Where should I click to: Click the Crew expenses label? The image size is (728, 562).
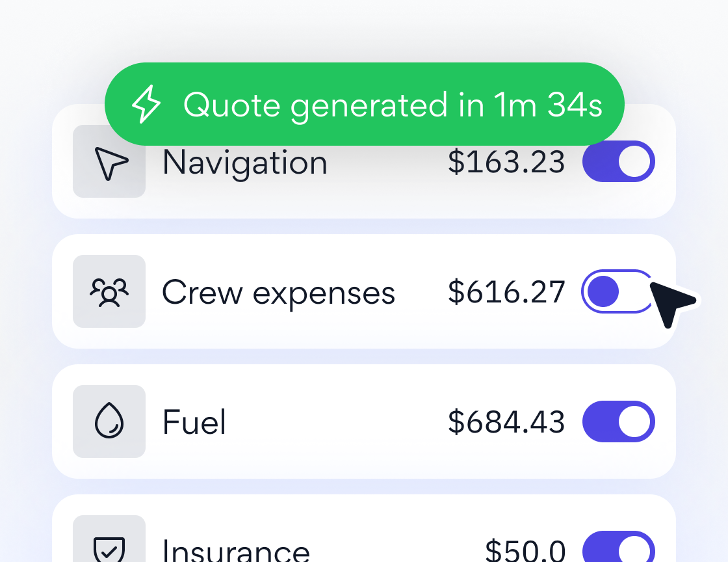coord(278,293)
